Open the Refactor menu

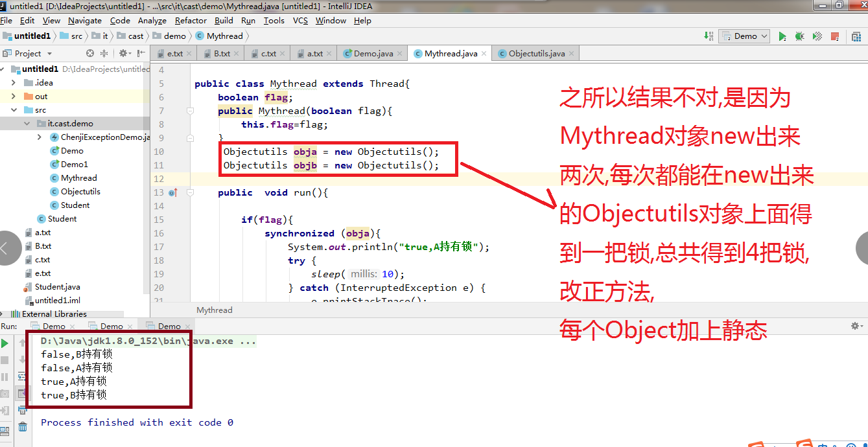pos(191,21)
